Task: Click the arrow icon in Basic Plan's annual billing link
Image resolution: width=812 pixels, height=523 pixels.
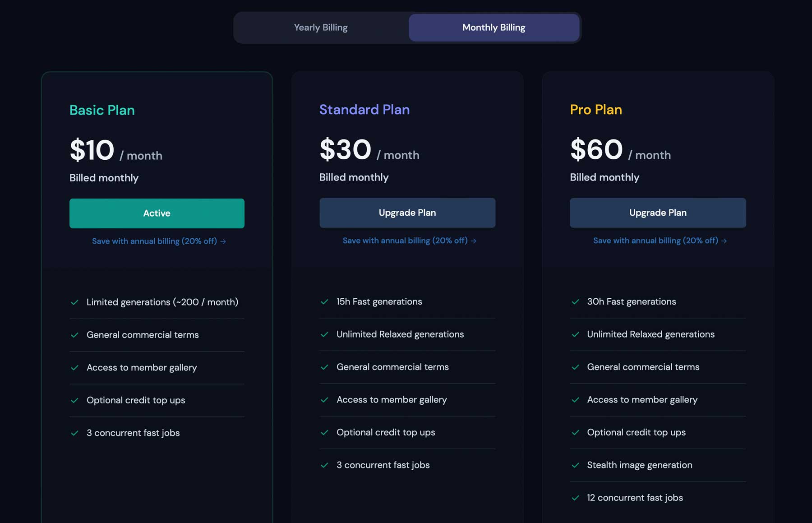Action: (223, 241)
